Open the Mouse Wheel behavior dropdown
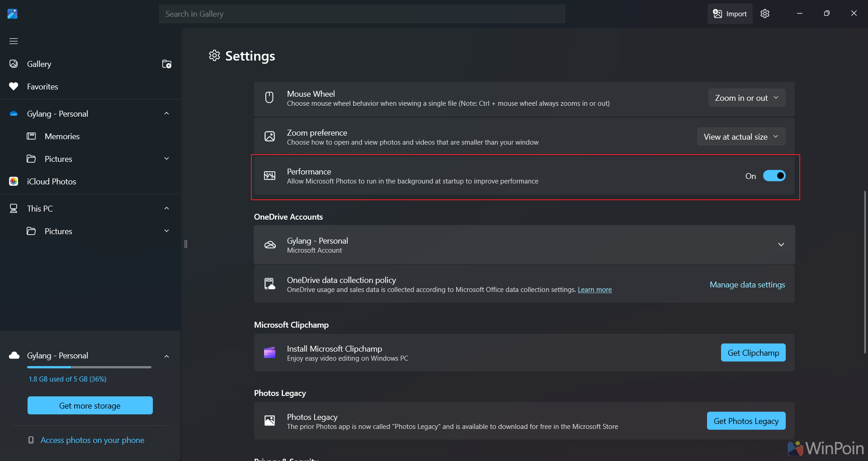868x461 pixels. 746,98
